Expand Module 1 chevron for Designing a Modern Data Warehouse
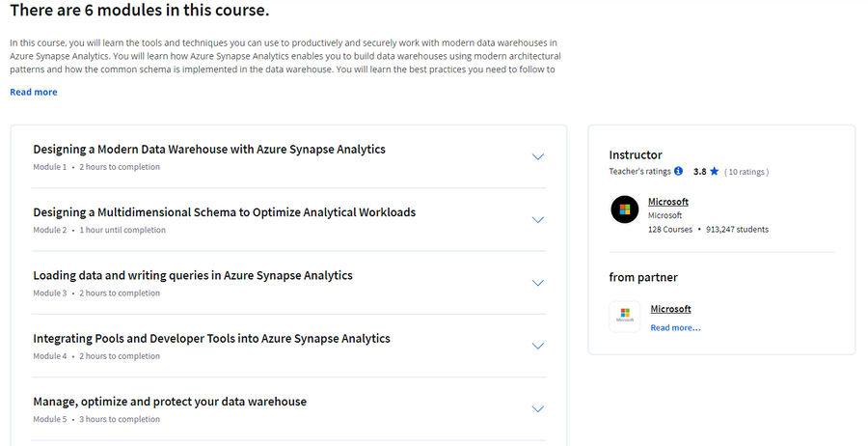The height and width of the screenshot is (446, 868). (x=537, y=156)
